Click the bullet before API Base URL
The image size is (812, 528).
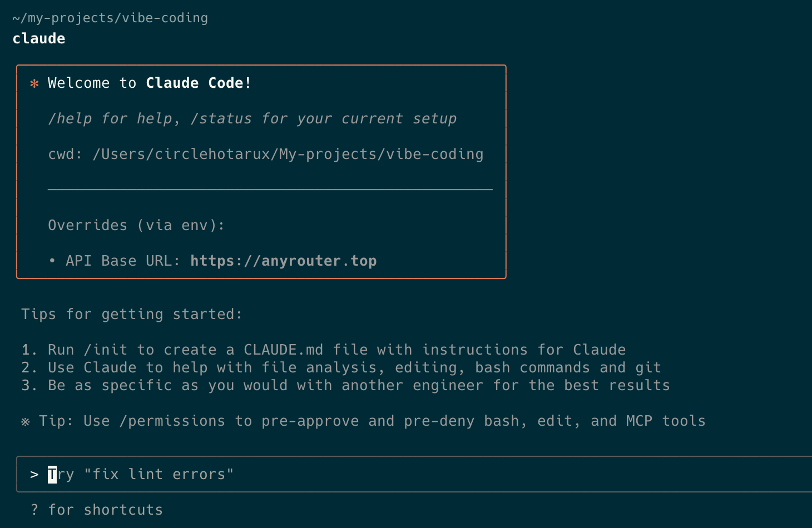[x=52, y=261]
